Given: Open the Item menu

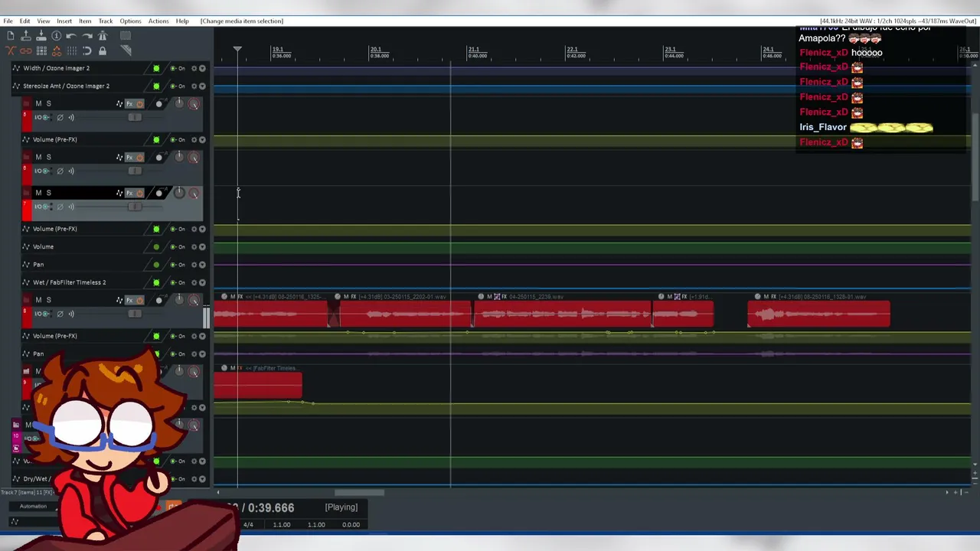Looking at the screenshot, I should [85, 21].
